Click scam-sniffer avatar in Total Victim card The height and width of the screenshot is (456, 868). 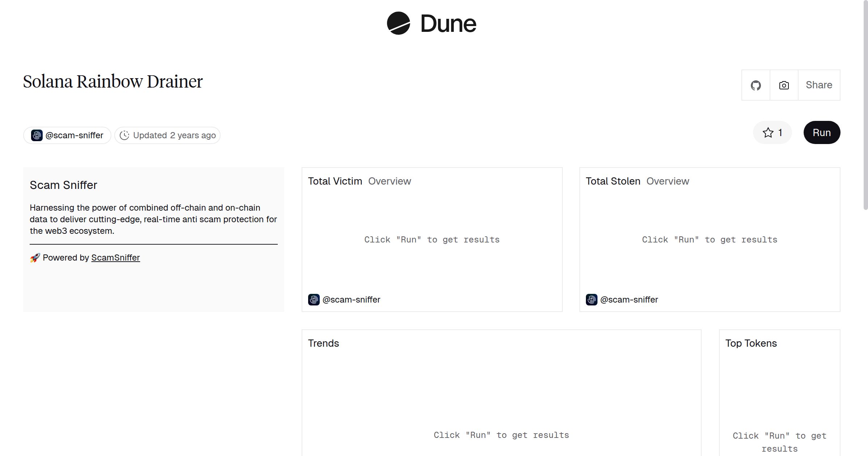[314, 300]
